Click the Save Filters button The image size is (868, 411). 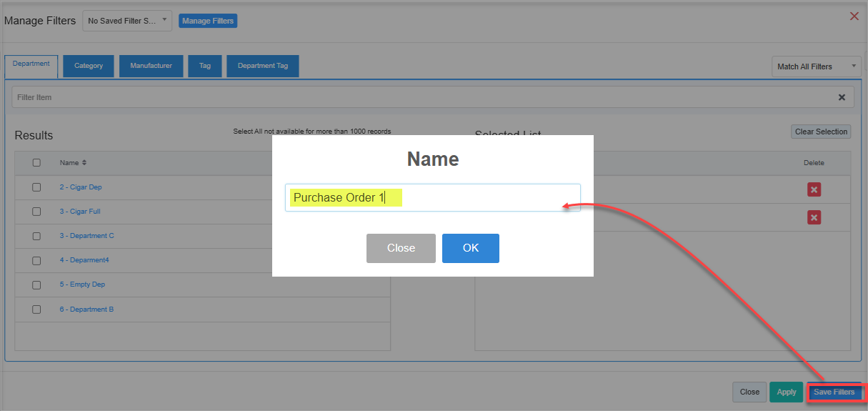[834, 392]
